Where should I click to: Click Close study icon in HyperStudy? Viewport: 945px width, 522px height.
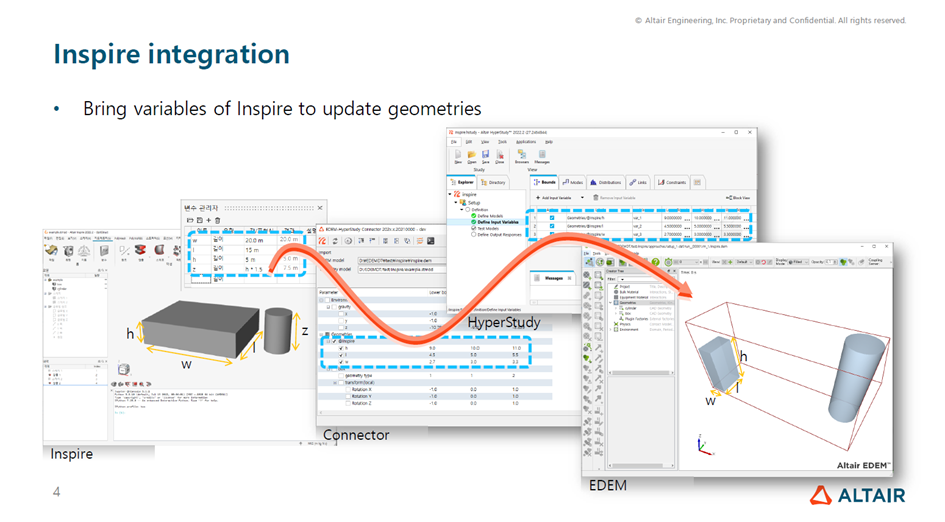point(500,157)
